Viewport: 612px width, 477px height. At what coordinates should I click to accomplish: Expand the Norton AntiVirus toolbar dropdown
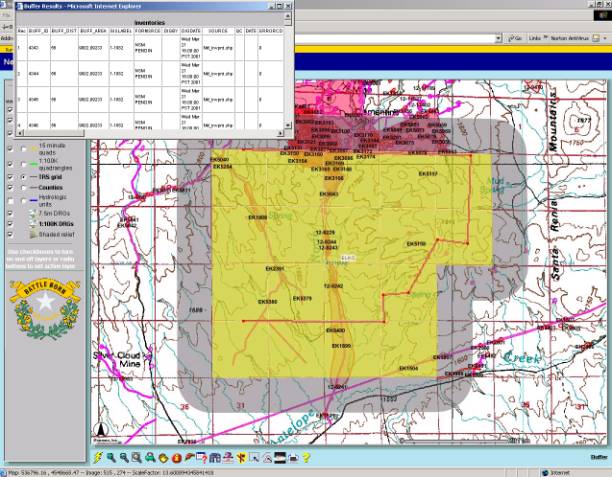pyautogui.click(x=605, y=37)
